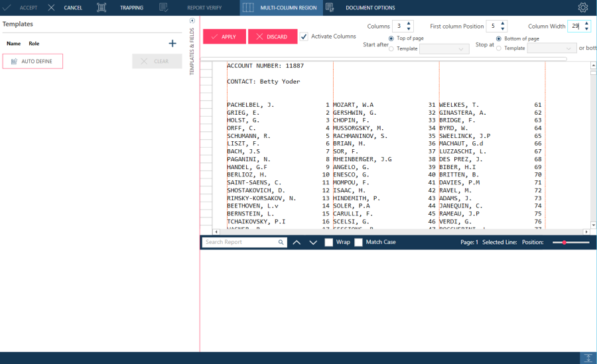Enable the Wrap checkbox

click(x=329, y=243)
